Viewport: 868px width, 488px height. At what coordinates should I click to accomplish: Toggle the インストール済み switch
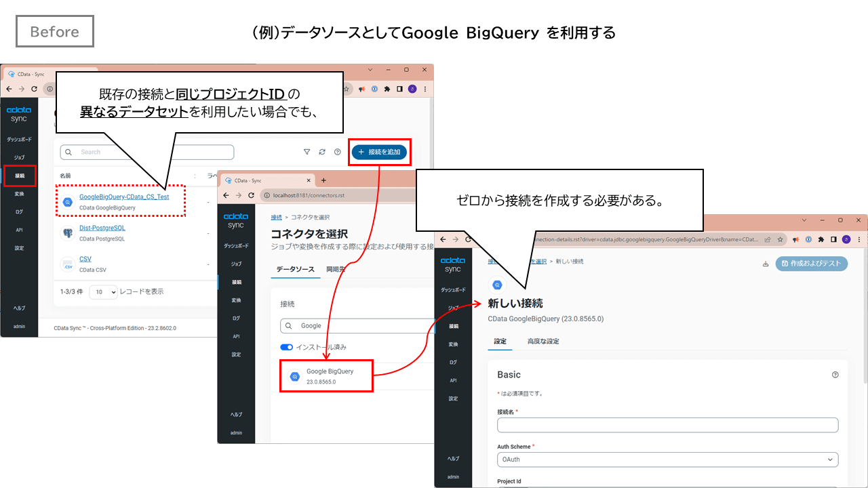coord(286,347)
